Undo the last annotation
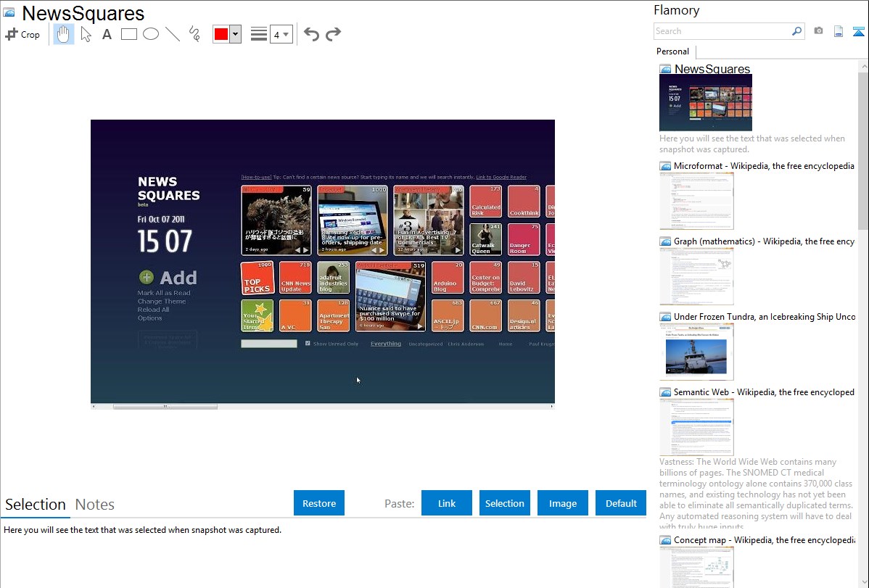Screen dimensions: 869x588 coord(311,34)
